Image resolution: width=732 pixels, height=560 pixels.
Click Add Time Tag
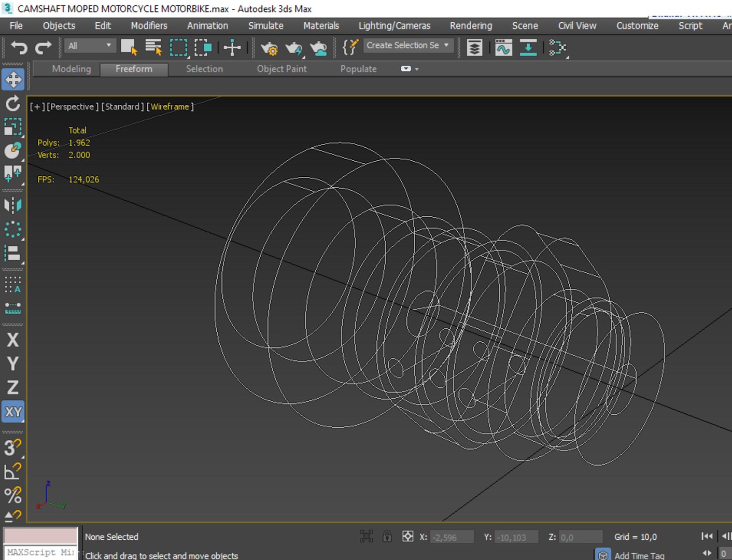[x=639, y=555]
